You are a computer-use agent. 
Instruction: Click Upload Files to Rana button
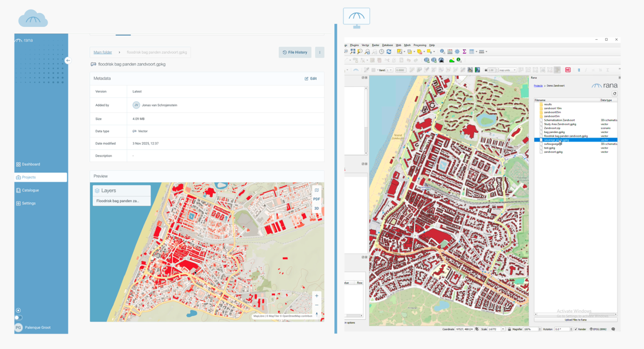click(x=575, y=320)
